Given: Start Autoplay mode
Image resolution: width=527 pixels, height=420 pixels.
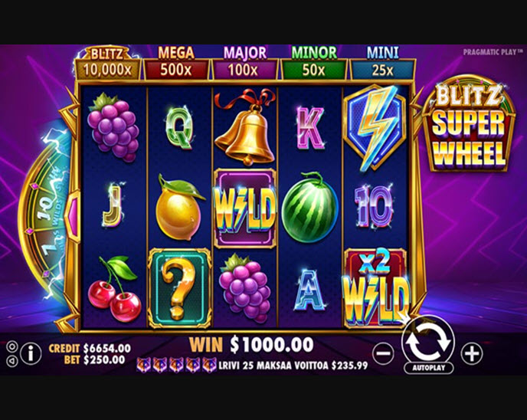Looking at the screenshot, I should coord(428,368).
